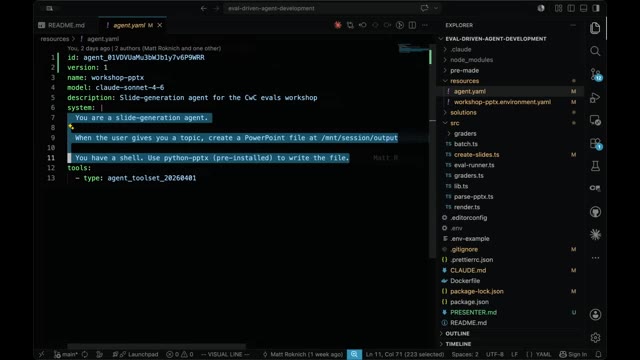The image size is (640, 360).
Task: Expand the TIMELINE section
Action: 458,344
